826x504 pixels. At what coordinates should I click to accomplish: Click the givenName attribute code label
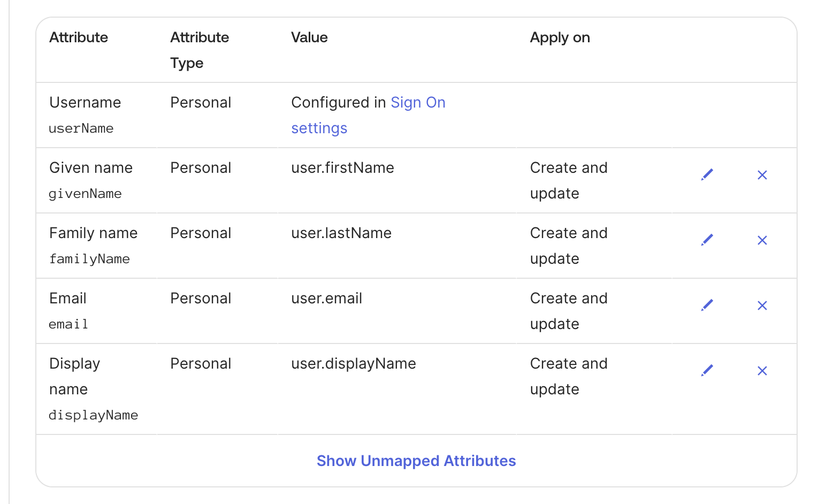pyautogui.click(x=85, y=194)
